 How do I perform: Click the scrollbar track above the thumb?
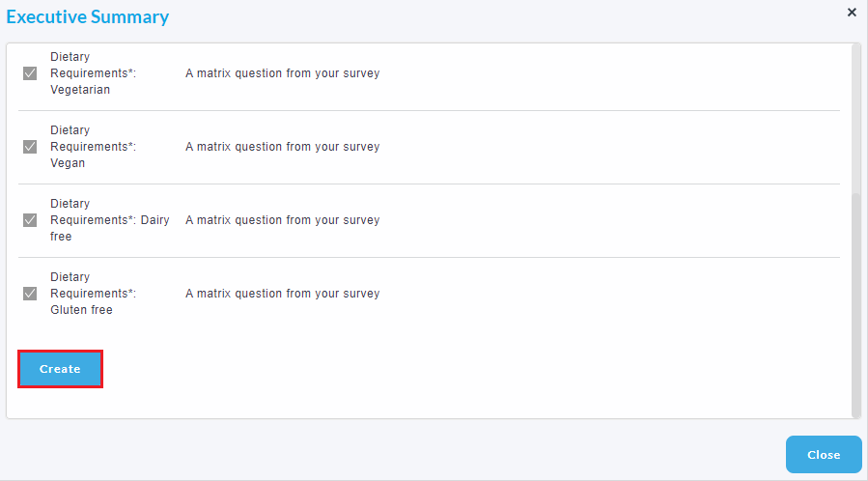(x=855, y=118)
